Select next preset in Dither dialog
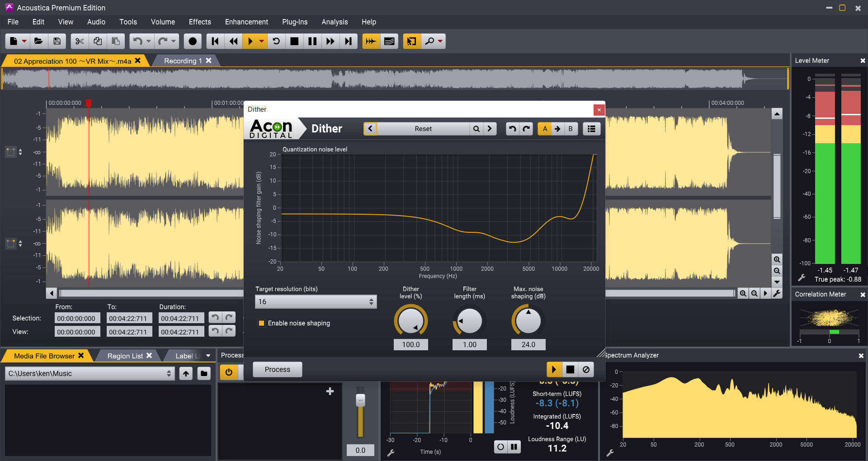Viewport: 868px width, 461px height. tap(490, 129)
